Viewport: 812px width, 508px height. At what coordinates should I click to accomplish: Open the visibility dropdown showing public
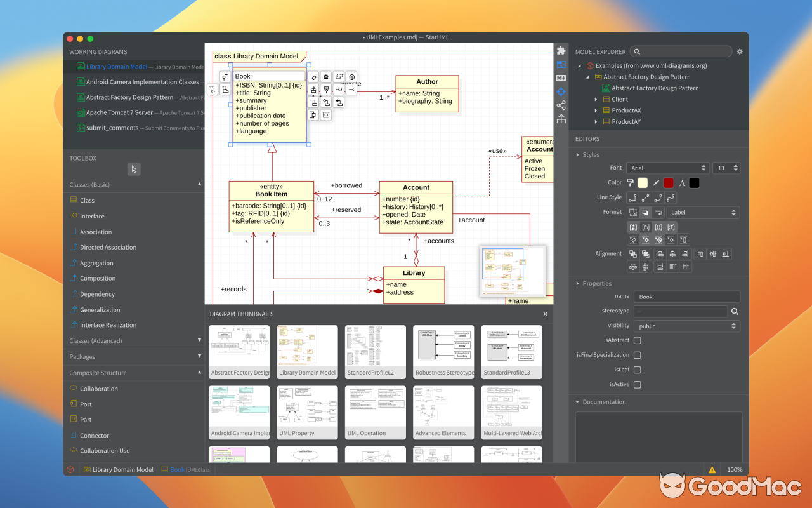pyautogui.click(x=686, y=326)
